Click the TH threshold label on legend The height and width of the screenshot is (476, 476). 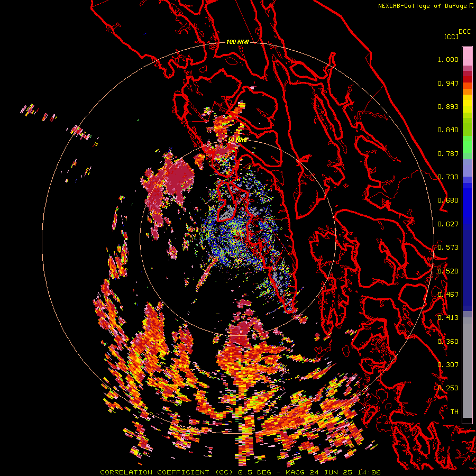(x=454, y=412)
